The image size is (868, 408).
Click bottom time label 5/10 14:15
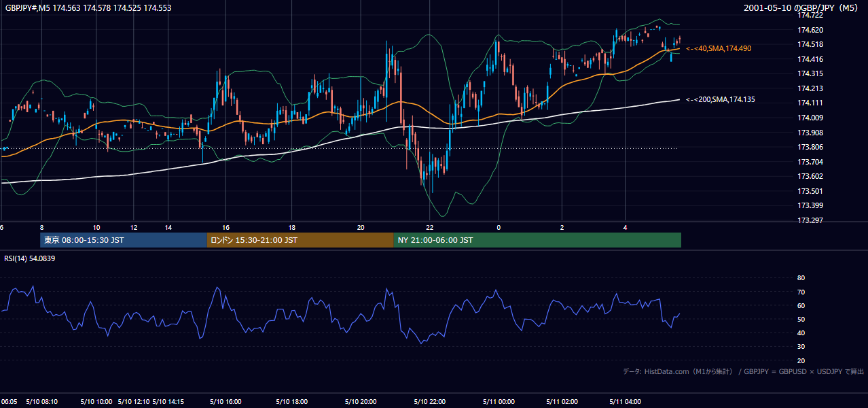point(168,402)
